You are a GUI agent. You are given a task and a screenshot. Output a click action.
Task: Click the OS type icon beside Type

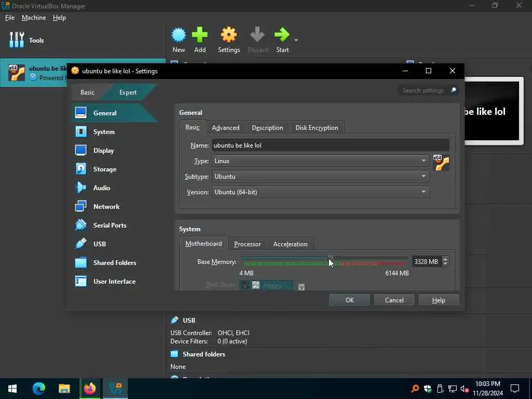pyautogui.click(x=441, y=163)
